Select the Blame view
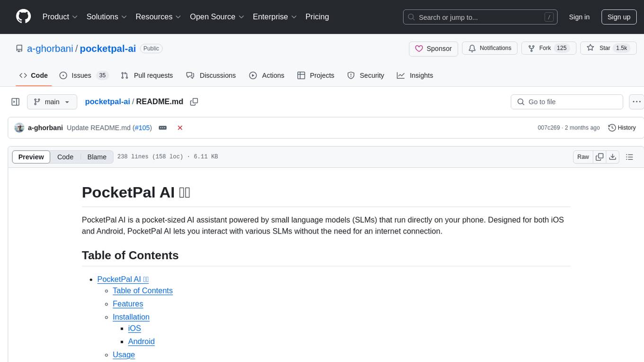The image size is (644, 362). [x=97, y=157]
